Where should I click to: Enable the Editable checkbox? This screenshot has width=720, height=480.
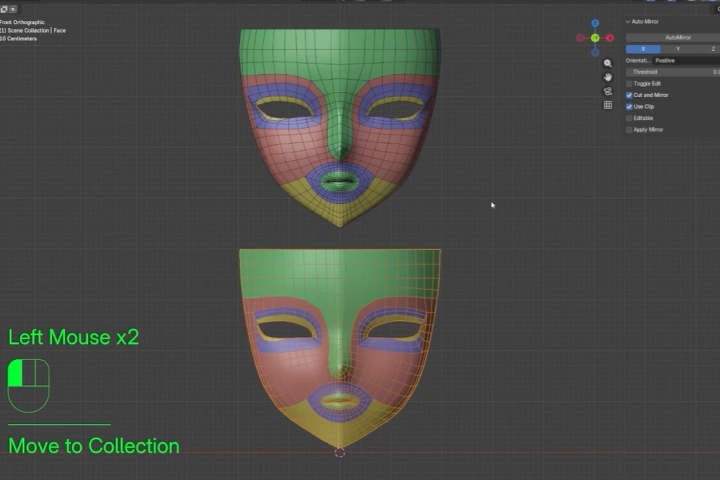[629, 118]
